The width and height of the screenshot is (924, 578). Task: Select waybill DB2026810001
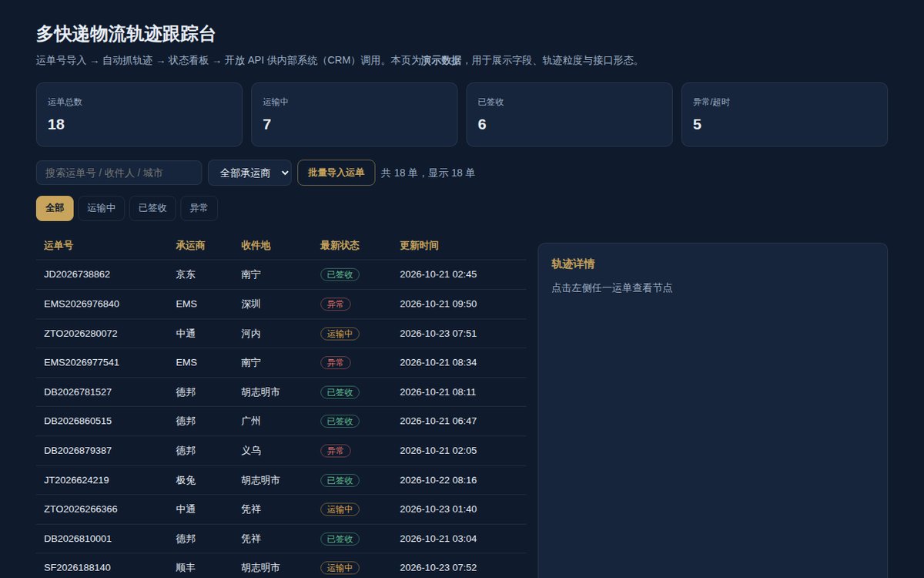[x=281, y=538]
